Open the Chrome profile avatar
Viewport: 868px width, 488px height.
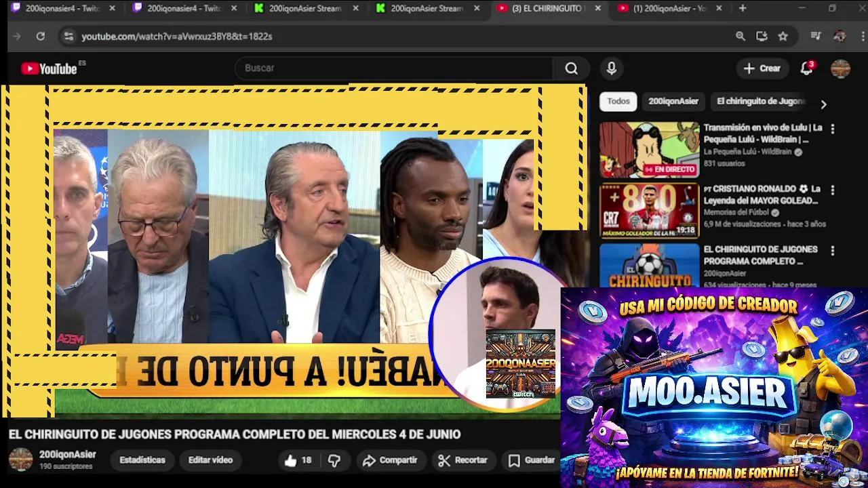(x=840, y=36)
